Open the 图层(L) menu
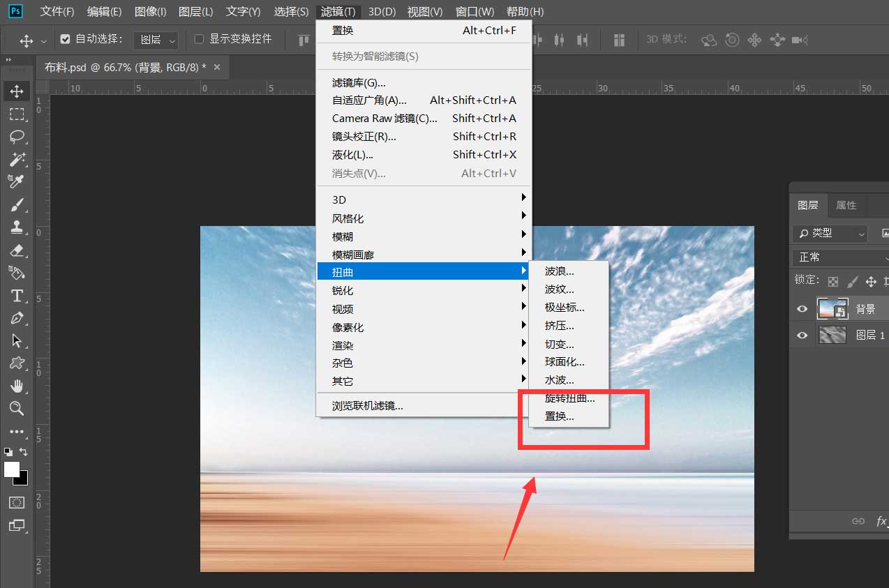The width and height of the screenshot is (889, 588). (196, 12)
